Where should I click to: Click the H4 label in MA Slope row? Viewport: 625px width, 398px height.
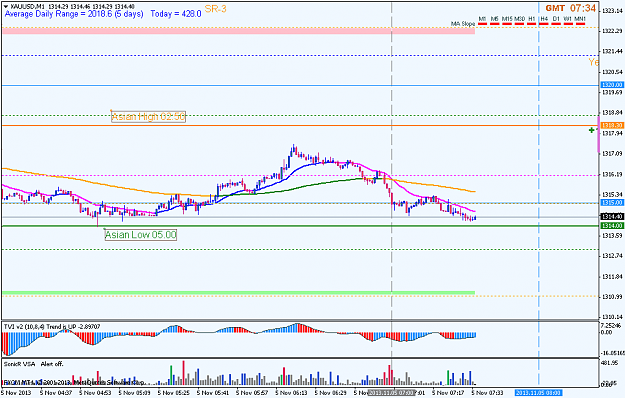coord(544,19)
